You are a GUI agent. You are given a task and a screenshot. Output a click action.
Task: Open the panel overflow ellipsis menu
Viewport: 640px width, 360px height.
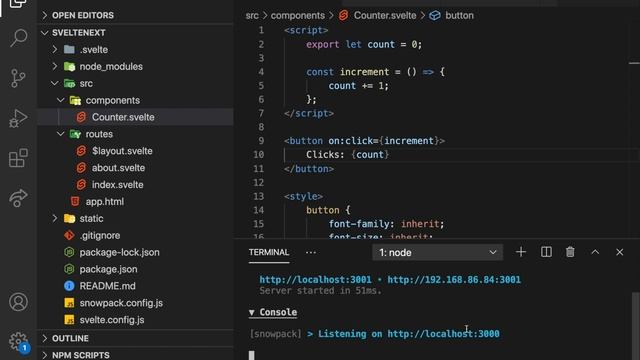[x=311, y=253]
